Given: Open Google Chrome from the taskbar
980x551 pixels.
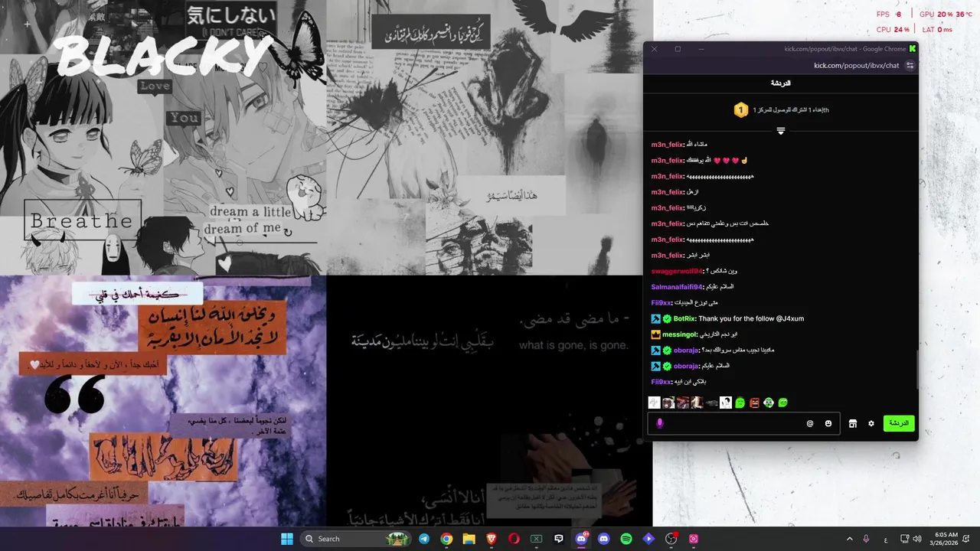Looking at the screenshot, I should [x=446, y=539].
